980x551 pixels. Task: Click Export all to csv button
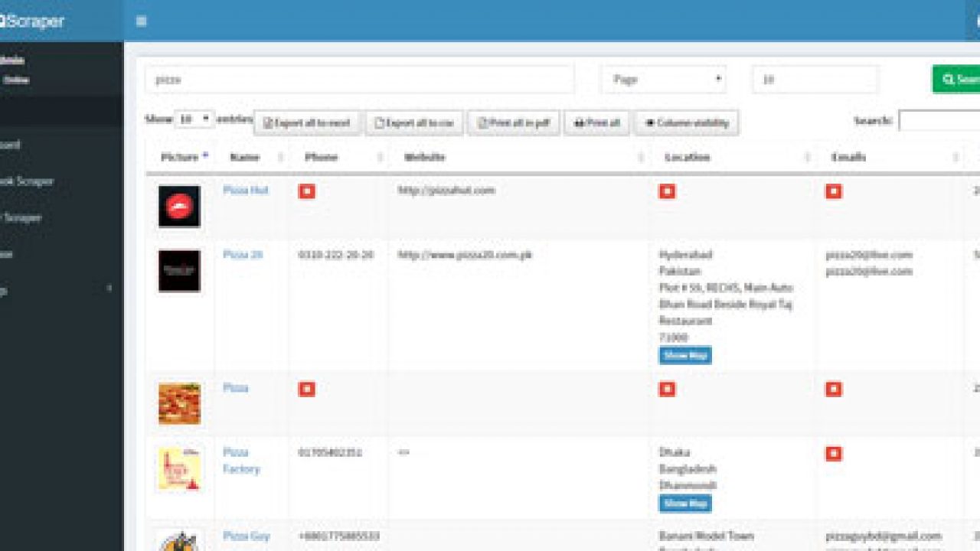[x=414, y=122]
